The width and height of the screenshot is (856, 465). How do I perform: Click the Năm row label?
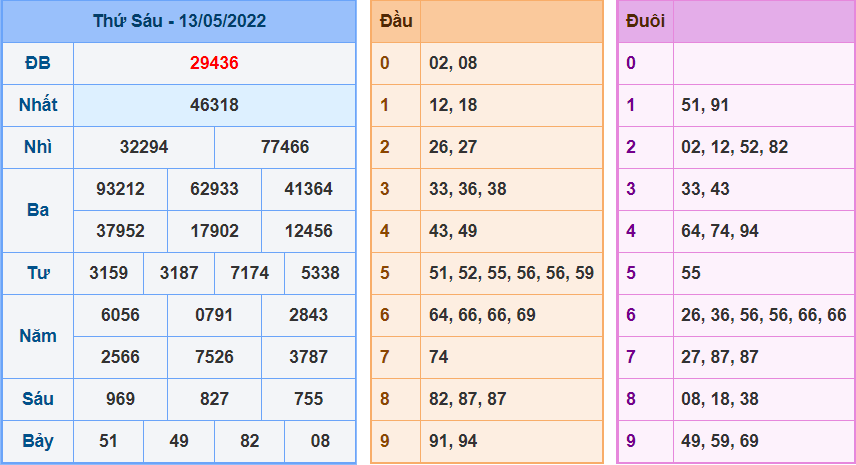[x=38, y=336]
